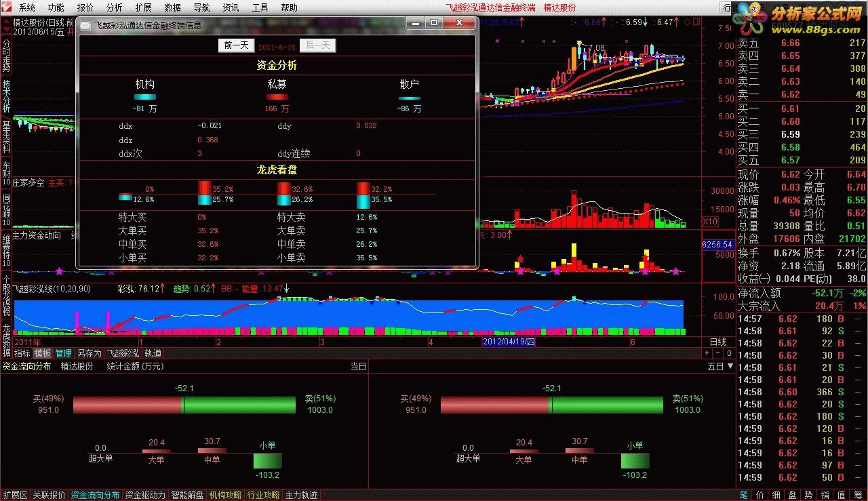
Task: Click the 卖五 price 6.66 row
Action: [x=802, y=43]
